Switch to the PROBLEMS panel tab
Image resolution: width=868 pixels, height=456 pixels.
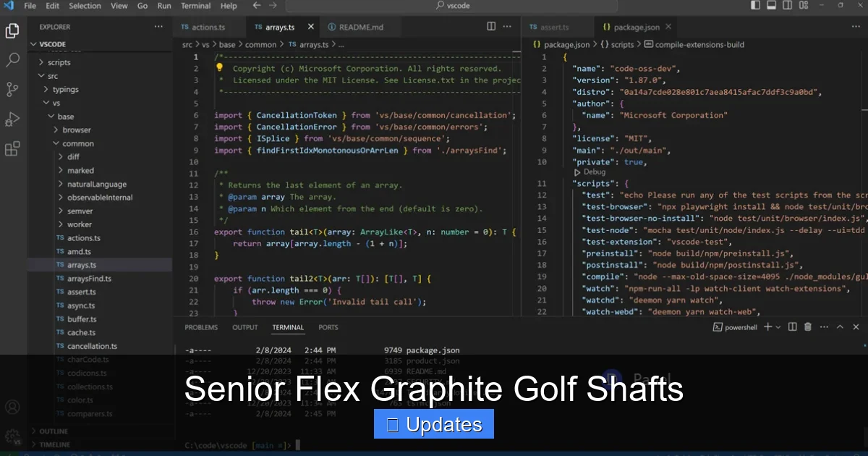point(201,327)
